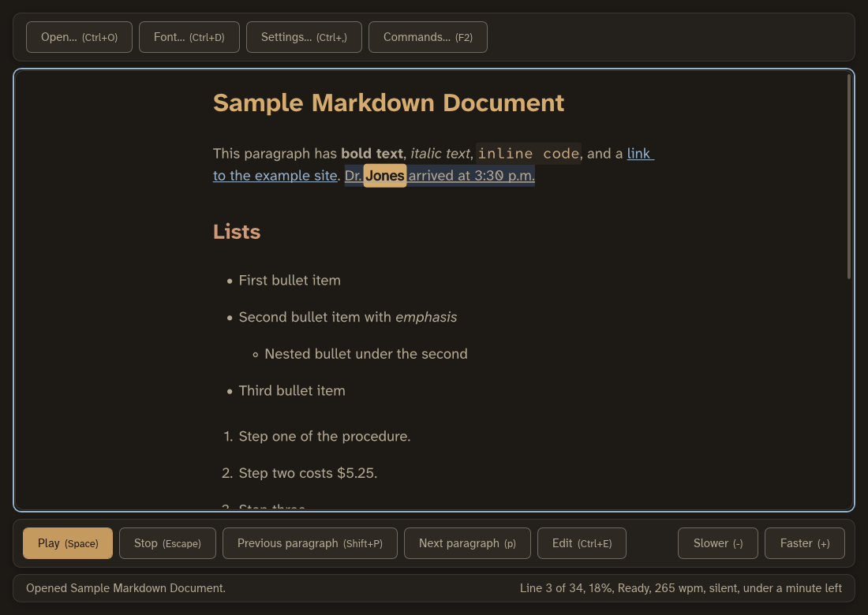The height and width of the screenshot is (615, 868).
Task: Follow the 'link to the example site' hyperlink
Action: click(x=275, y=176)
